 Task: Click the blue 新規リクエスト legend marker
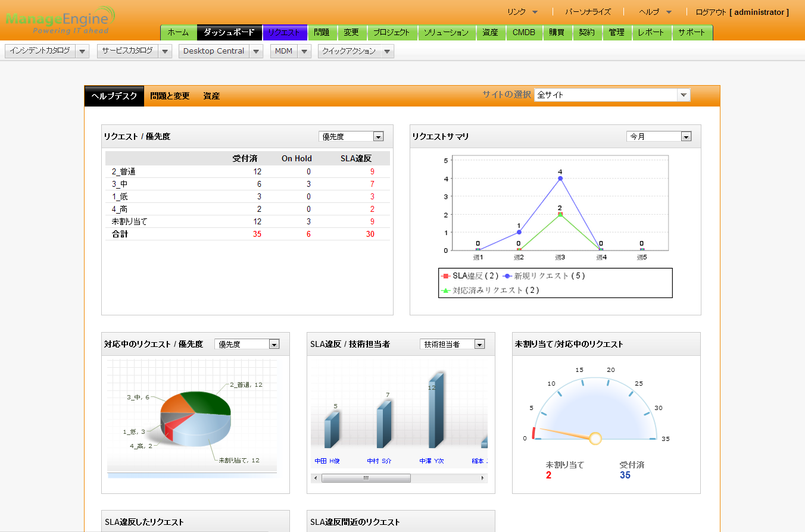(507, 276)
